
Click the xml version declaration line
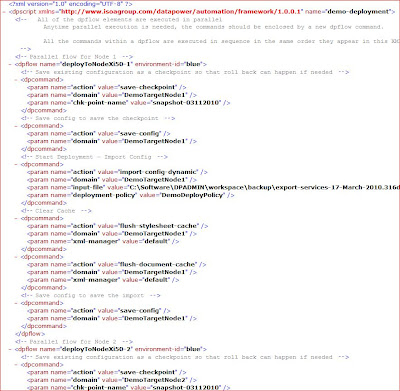71,4
